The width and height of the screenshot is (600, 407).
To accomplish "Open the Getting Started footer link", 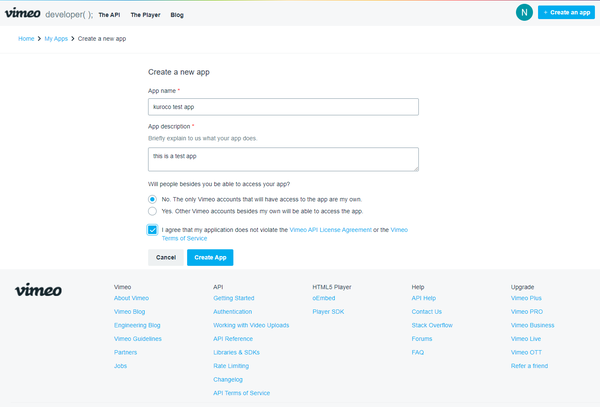I will [x=234, y=298].
